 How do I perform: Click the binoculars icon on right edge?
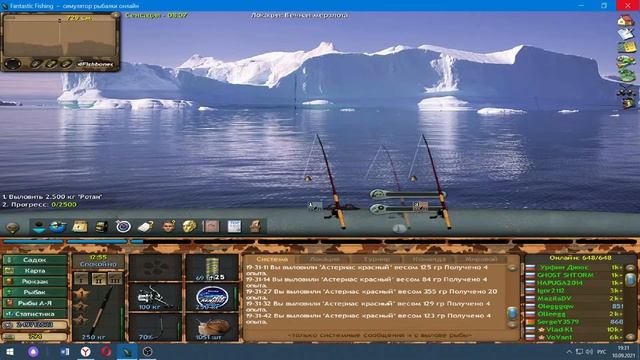point(626,93)
